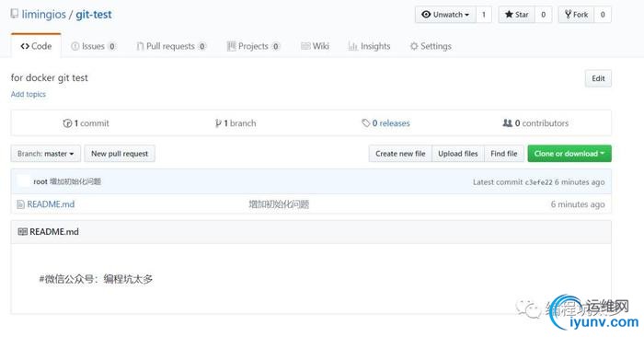Image resolution: width=644 pixels, height=337 pixels.
Task: Click the eye icon on Unwatch
Action: (426, 15)
